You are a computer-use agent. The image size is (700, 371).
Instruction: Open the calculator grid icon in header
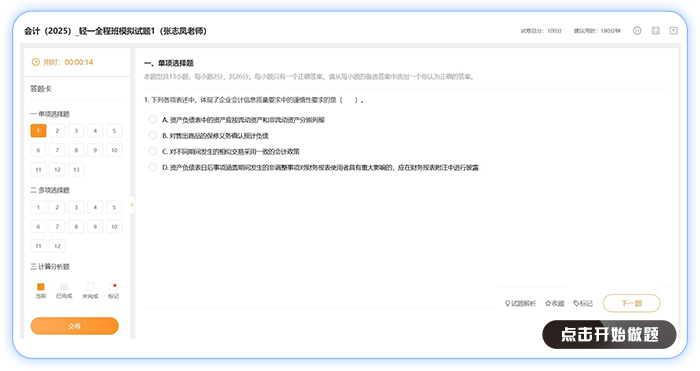click(655, 31)
